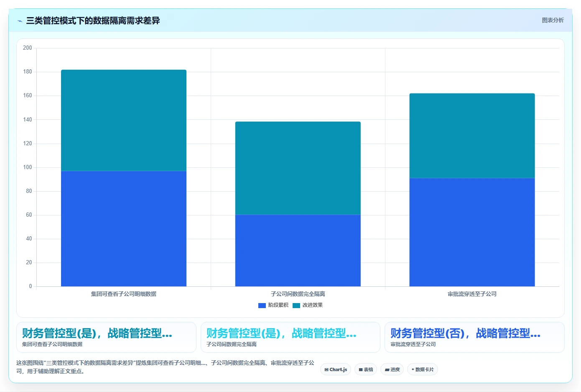Screen dimensions: 581x392
Task: Click the chart title 三类管控模式下的数据隔离需求差异
Action: click(x=93, y=20)
